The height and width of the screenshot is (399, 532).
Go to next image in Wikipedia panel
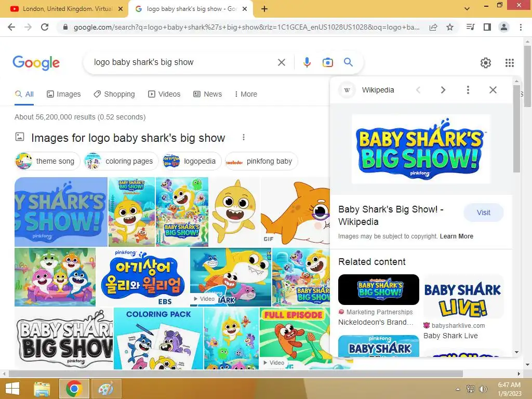tap(443, 90)
